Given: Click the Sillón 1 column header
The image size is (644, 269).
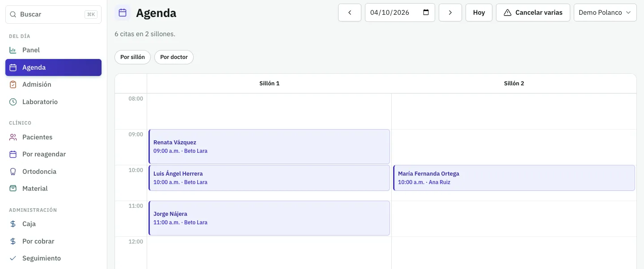Looking at the screenshot, I should coord(269,84).
